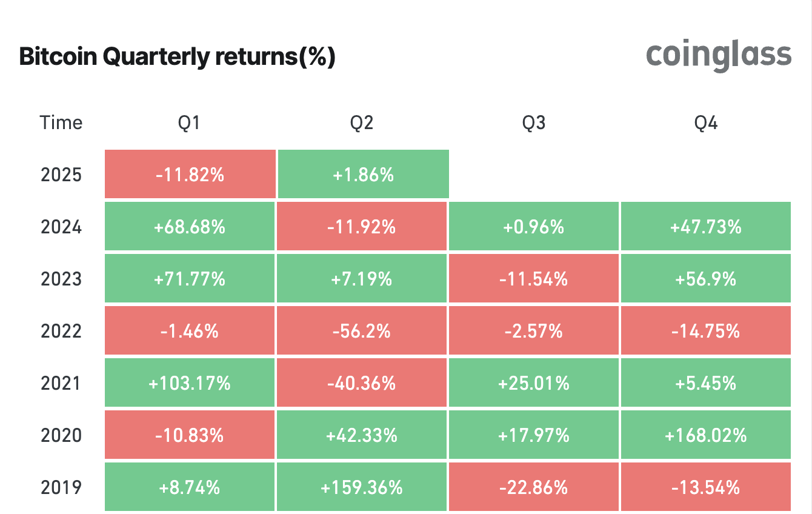Click the Bitcoin Quarterly returns title
812x514 pixels.
click(x=177, y=56)
